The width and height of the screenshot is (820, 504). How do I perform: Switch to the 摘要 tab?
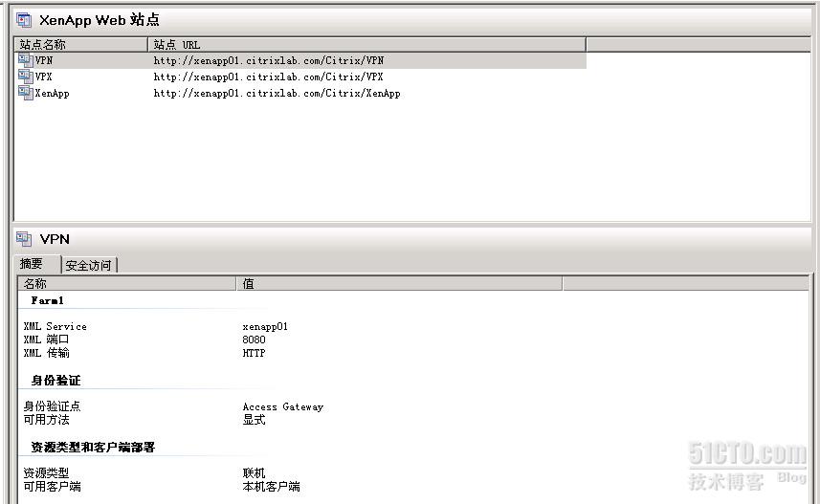[x=38, y=264]
